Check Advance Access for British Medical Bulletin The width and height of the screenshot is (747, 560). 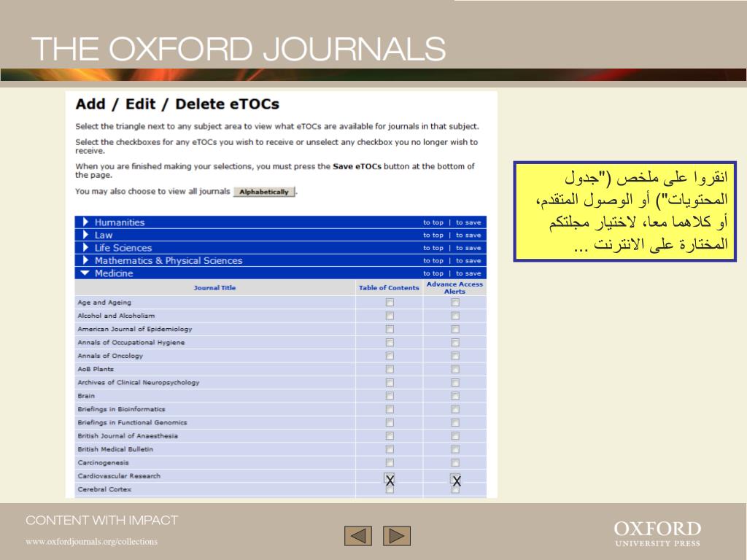[455, 449]
